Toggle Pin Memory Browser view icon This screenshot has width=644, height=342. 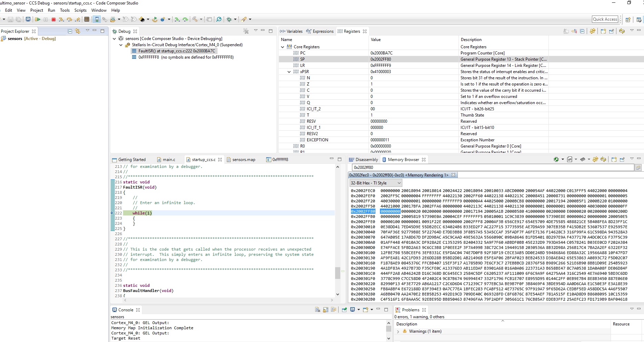pos(622,159)
